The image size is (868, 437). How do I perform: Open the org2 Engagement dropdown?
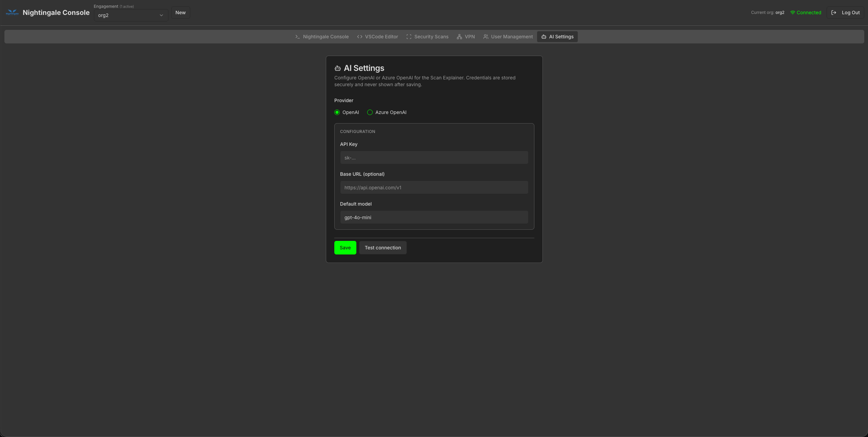[x=131, y=15]
